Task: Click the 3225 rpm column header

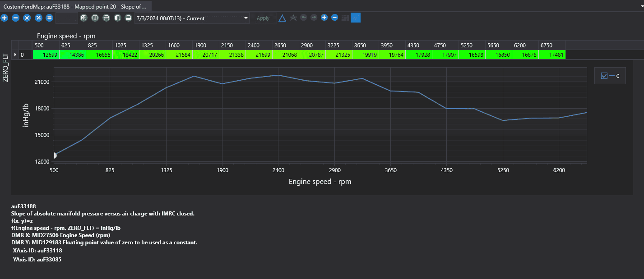Action: click(339, 45)
